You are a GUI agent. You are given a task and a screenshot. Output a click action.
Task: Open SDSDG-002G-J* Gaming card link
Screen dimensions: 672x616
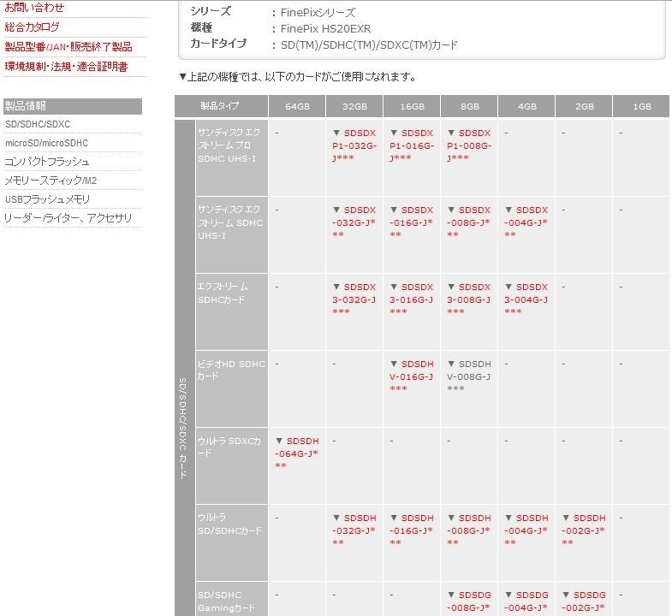pyautogui.click(x=584, y=601)
